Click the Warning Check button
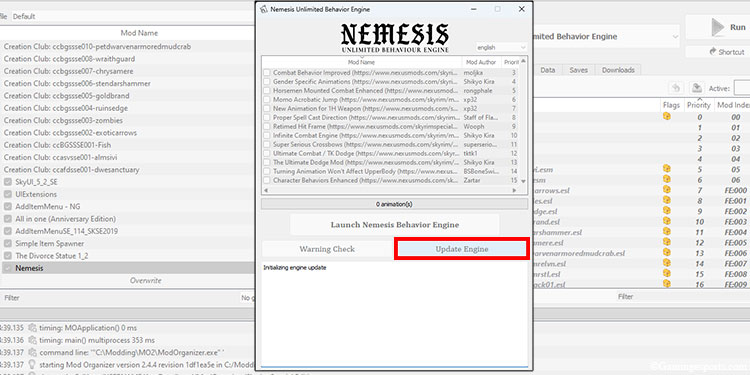 (327, 249)
